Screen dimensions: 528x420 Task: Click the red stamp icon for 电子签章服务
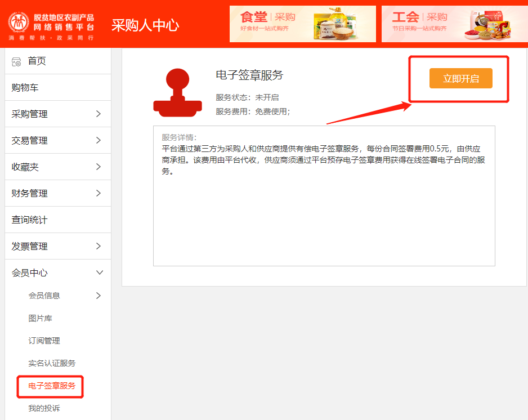click(x=177, y=93)
